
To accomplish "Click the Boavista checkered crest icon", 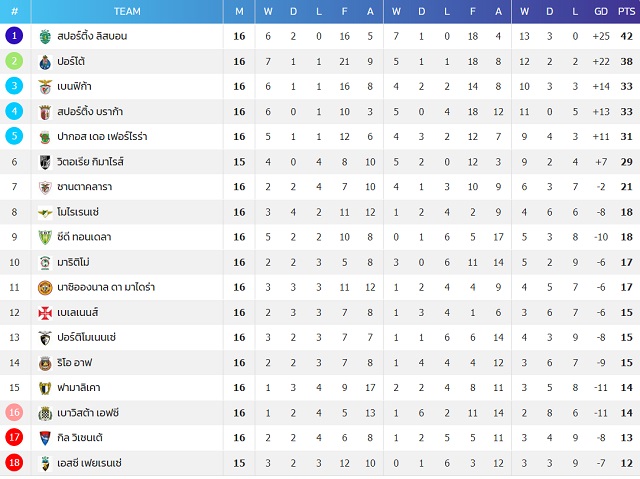I will [45, 413].
